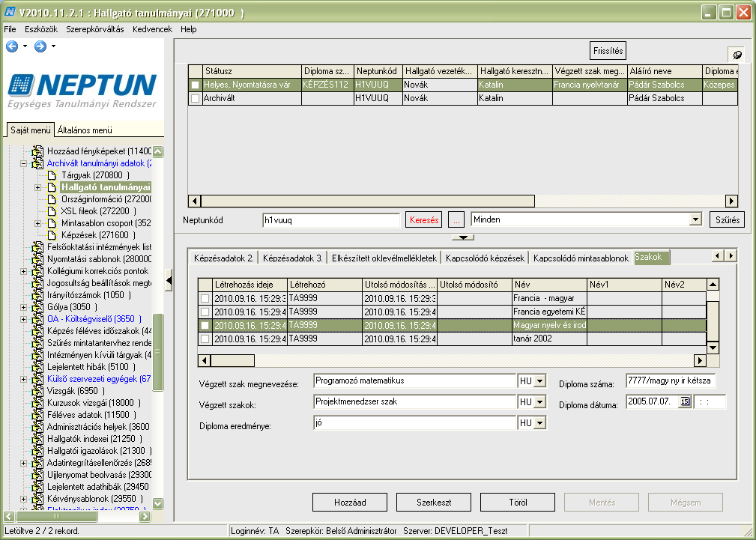Click the Hallgatók indexei node icon
The width and height of the screenshot is (756, 540).
(37, 439)
